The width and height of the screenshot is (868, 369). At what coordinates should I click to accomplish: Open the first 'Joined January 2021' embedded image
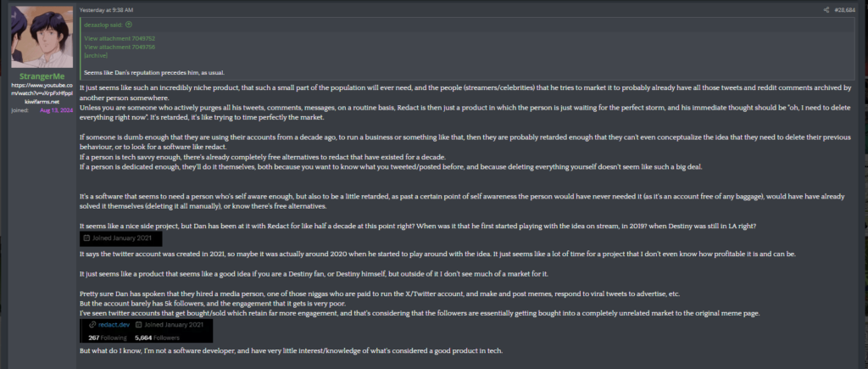click(120, 239)
